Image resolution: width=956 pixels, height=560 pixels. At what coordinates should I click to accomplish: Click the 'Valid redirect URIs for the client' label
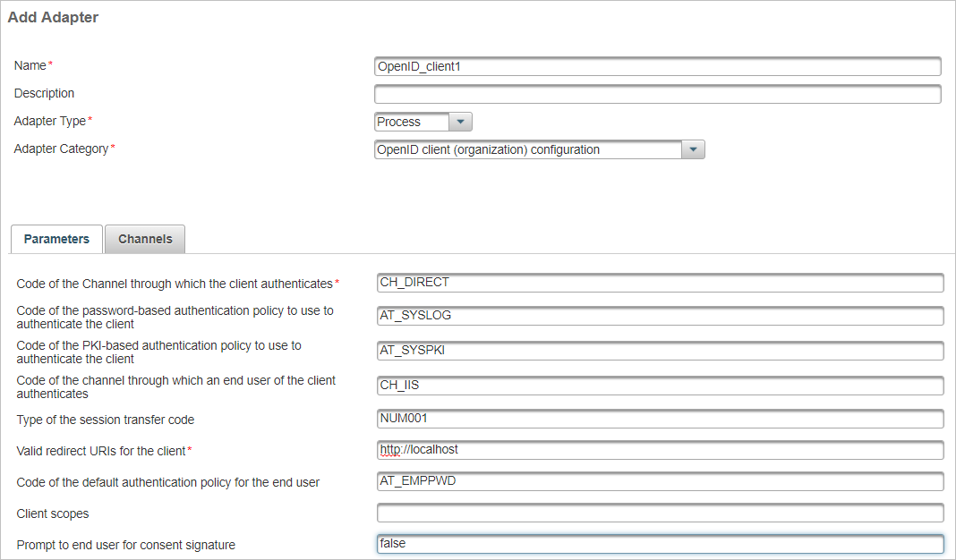click(100, 451)
